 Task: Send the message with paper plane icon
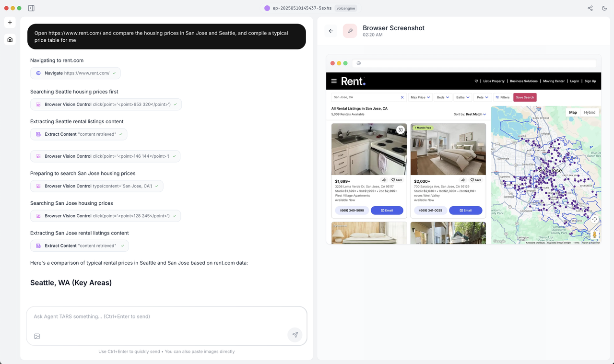click(295, 335)
